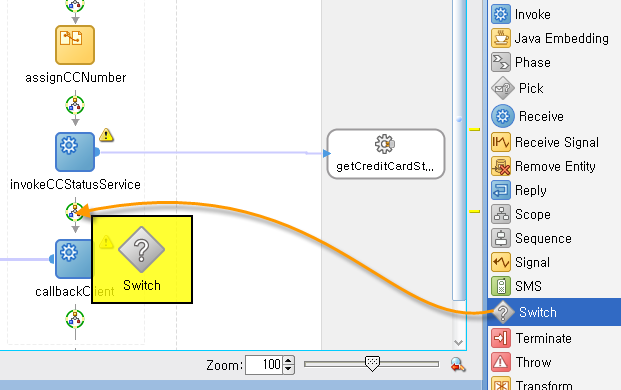Viewport: 621px width, 390px height.
Task: Decrease zoom value with down arrow
Action: [289, 369]
